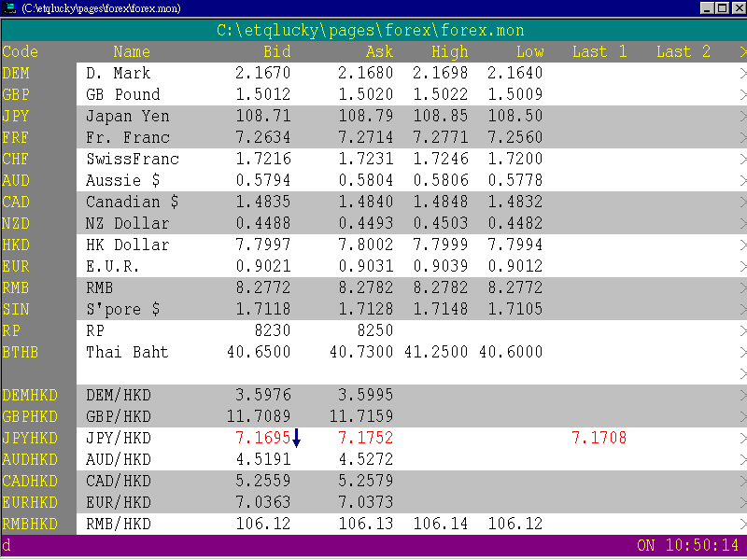Viewport: 747px width, 560px height.
Task: Expand the DEM row chevron on the right edge
Action: (x=740, y=73)
